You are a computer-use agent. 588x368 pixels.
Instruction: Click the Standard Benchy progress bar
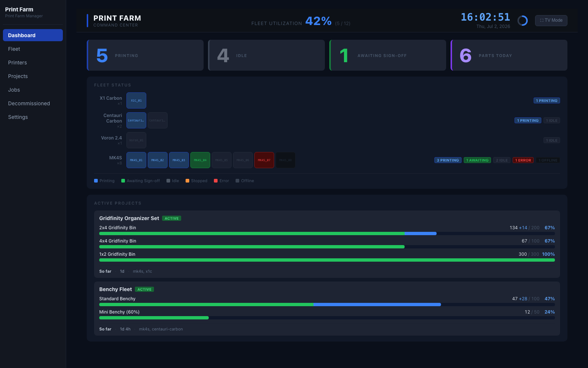tap(327, 305)
